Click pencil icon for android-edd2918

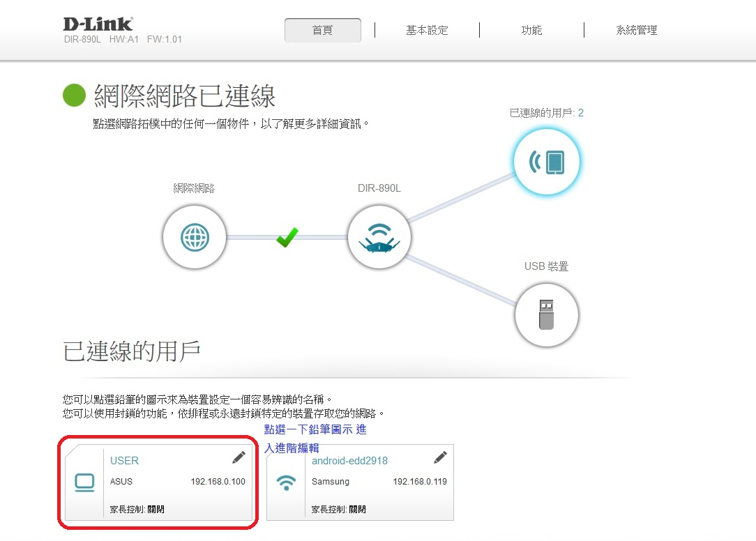[440, 457]
